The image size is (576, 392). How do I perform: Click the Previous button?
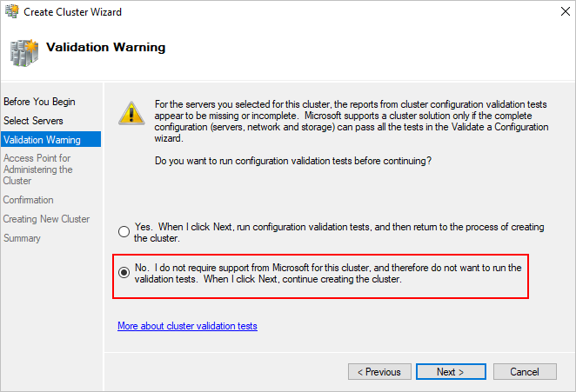pyautogui.click(x=379, y=372)
